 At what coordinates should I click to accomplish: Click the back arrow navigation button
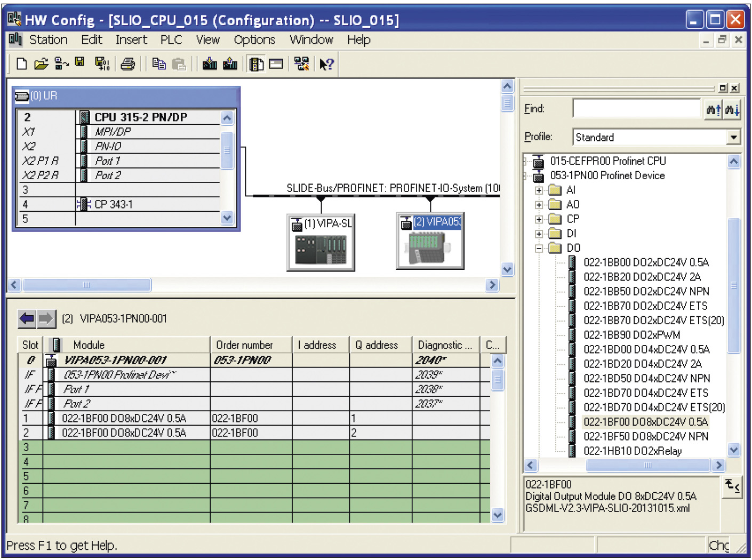tap(27, 319)
